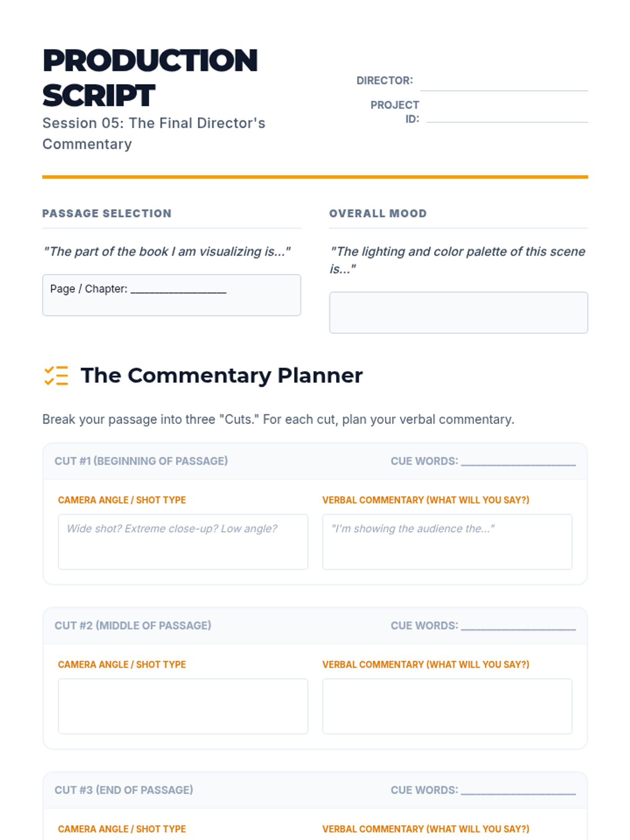Click Cut #3 cue words line

coord(518,791)
